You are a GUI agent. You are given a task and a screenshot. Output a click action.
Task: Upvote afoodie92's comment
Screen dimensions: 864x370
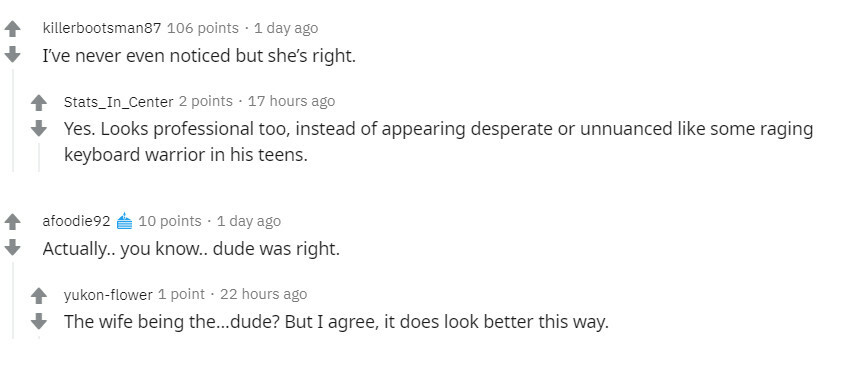pos(12,222)
